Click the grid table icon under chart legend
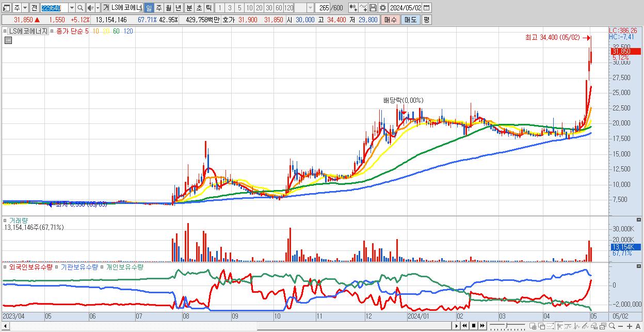 [x=8, y=40]
